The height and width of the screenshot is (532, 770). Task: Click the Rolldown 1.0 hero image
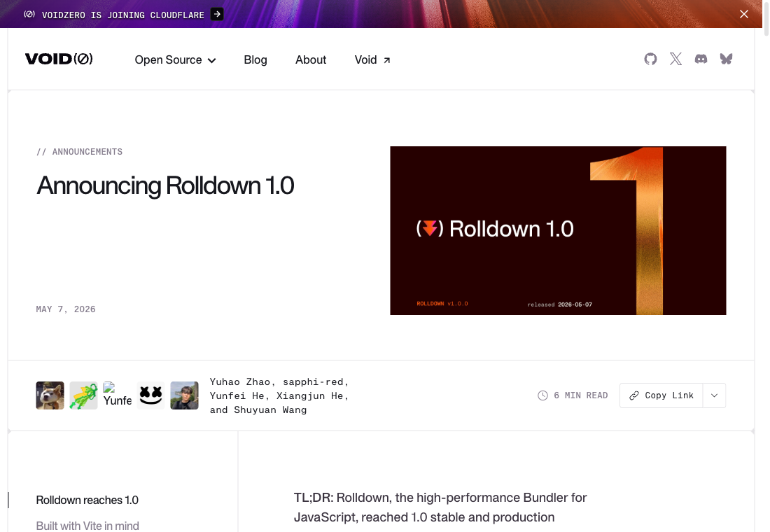point(558,230)
